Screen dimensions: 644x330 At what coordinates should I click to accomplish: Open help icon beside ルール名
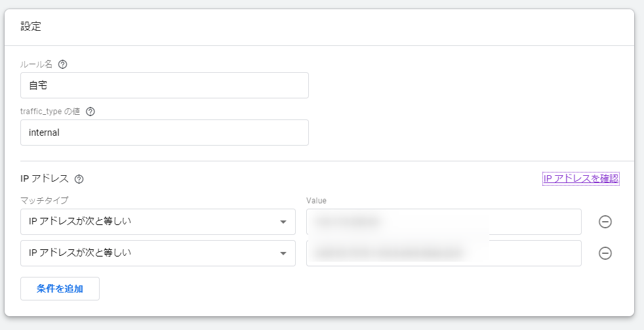tap(62, 64)
